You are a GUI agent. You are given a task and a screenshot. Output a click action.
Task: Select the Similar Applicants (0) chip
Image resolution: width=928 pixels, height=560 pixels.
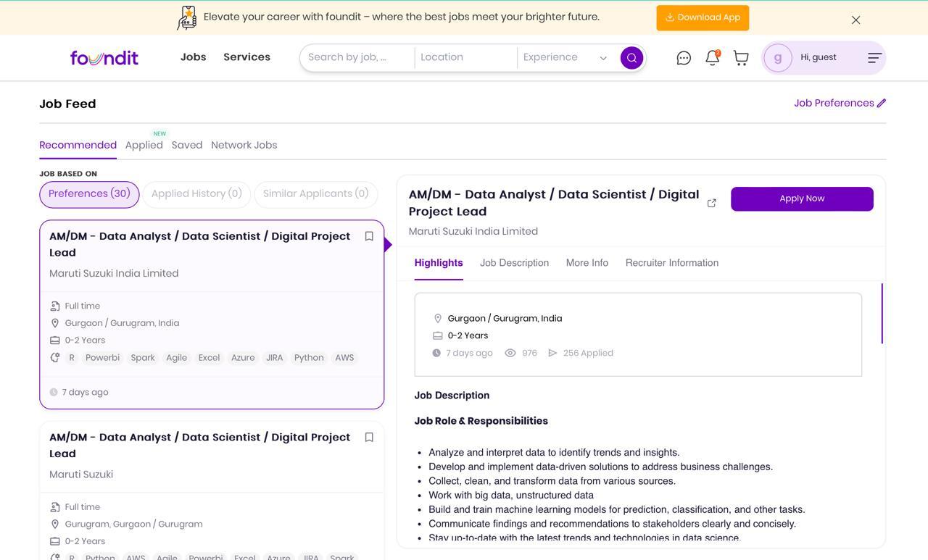click(316, 194)
